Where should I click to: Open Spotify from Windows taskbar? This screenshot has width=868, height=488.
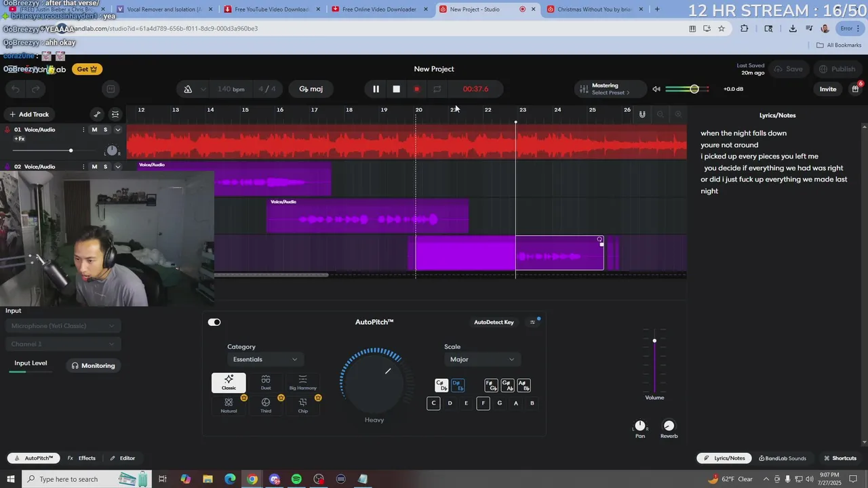[x=296, y=479]
